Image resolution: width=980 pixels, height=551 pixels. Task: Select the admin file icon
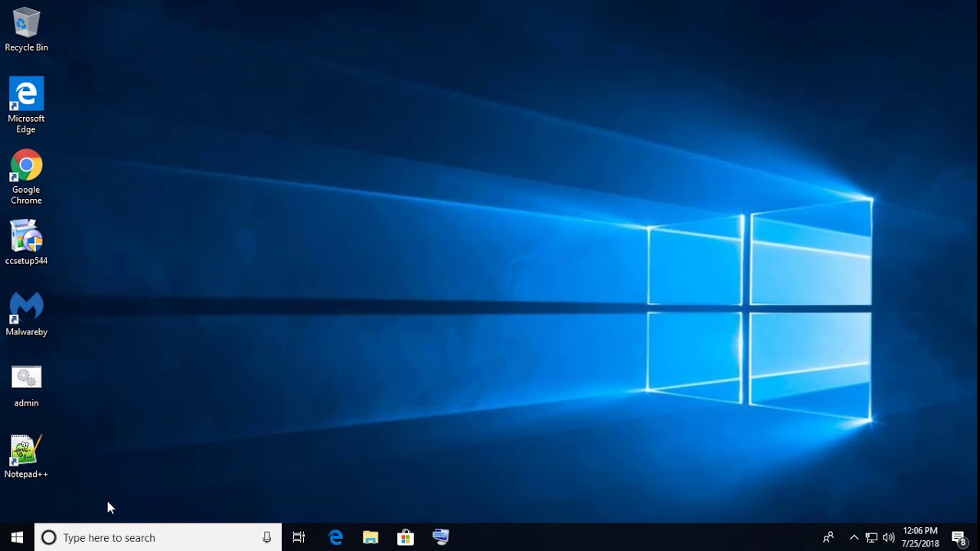point(26,385)
